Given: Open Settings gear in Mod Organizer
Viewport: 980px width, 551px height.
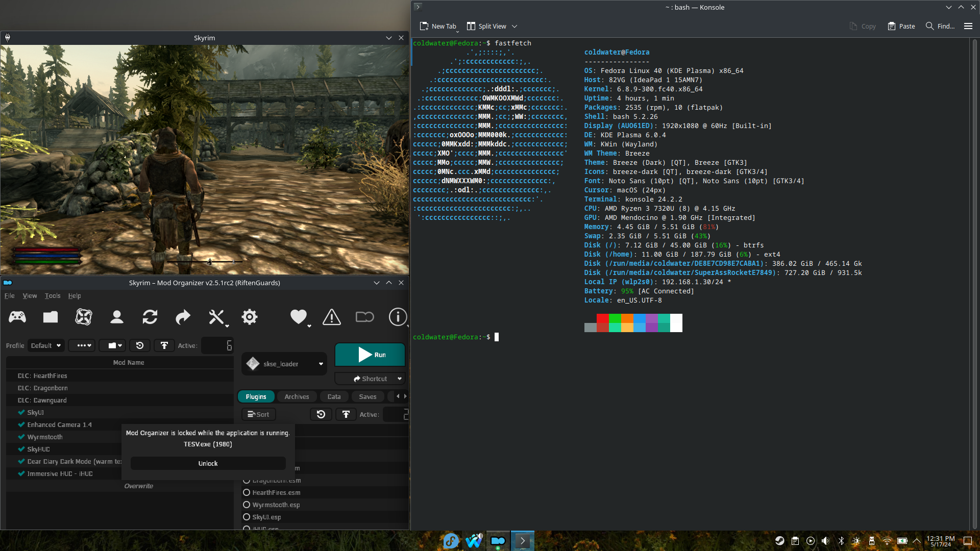Looking at the screenshot, I should [250, 317].
